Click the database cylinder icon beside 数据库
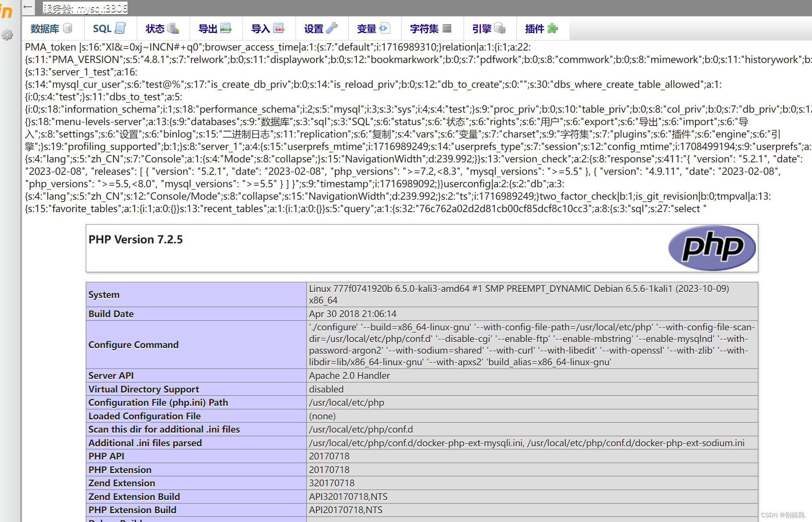The image size is (812, 522). click(x=68, y=28)
